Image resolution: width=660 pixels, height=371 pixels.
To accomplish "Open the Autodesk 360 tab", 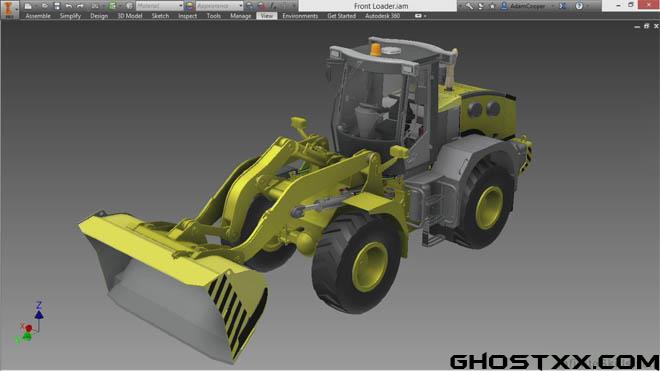I will click(x=383, y=16).
